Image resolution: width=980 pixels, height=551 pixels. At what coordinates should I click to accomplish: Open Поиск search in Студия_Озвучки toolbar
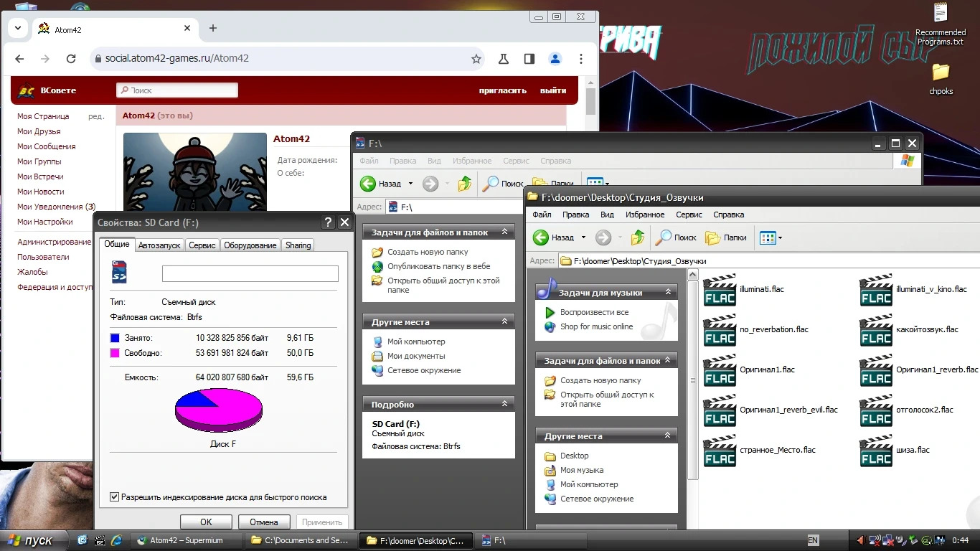tap(676, 237)
